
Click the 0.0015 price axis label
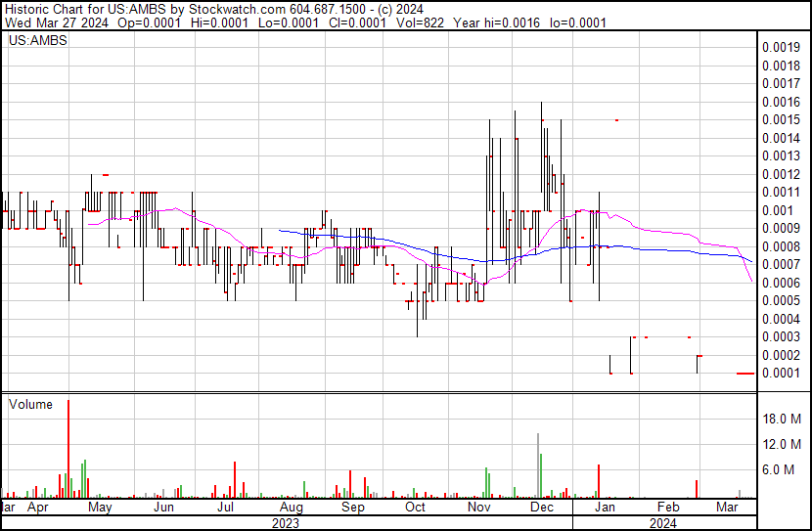coord(781,120)
